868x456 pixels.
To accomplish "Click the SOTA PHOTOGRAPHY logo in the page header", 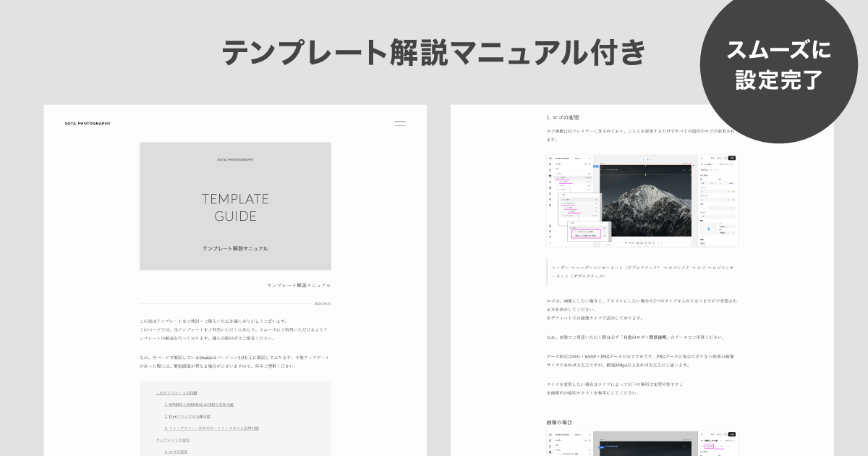I will click(88, 124).
